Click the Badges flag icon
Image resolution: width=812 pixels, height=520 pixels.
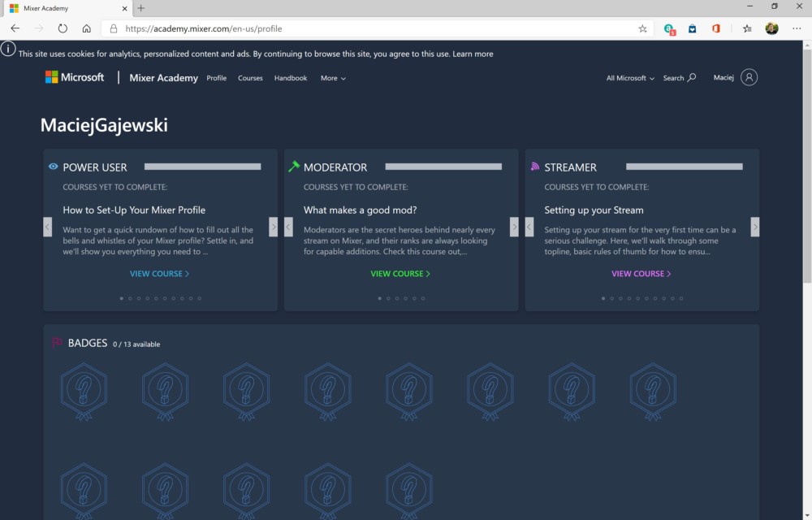point(57,343)
